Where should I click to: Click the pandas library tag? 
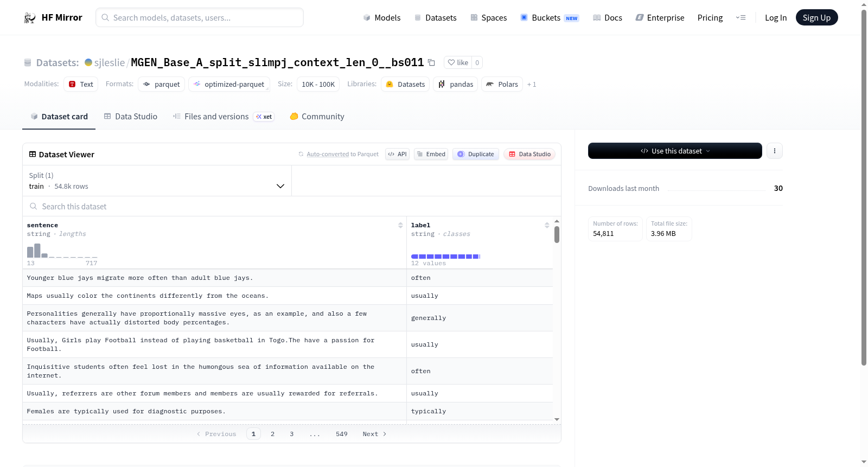(x=456, y=84)
